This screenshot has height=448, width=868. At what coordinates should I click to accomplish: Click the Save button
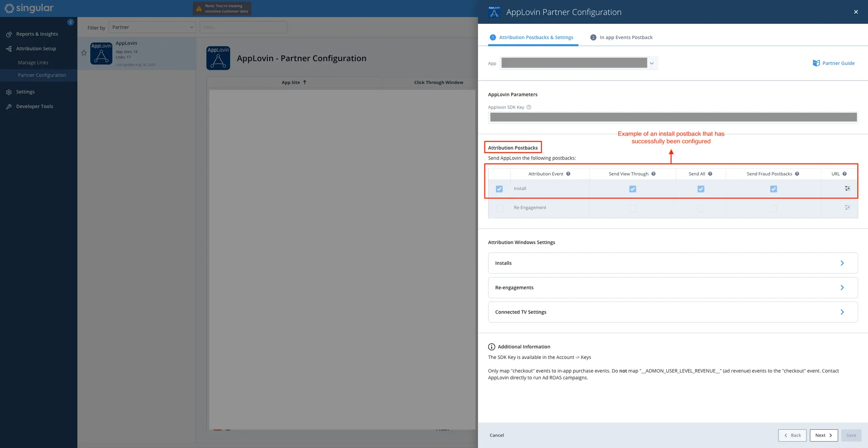(x=851, y=435)
